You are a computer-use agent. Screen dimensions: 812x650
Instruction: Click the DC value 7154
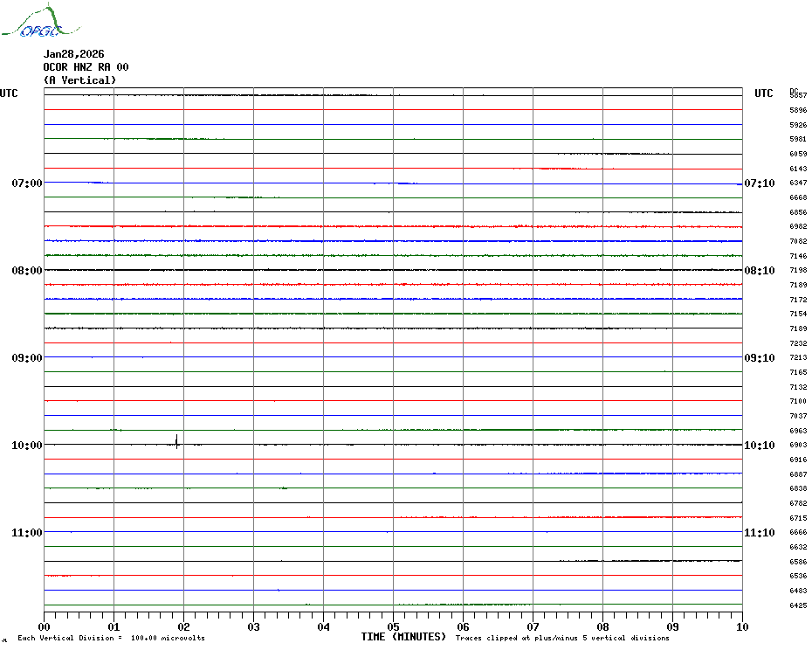tap(798, 315)
